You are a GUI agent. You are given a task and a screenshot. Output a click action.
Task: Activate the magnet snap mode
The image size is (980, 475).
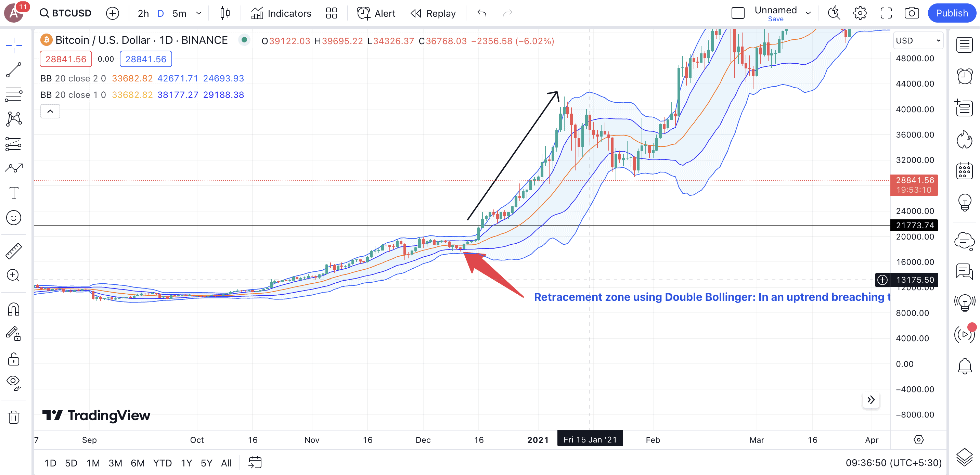click(14, 309)
